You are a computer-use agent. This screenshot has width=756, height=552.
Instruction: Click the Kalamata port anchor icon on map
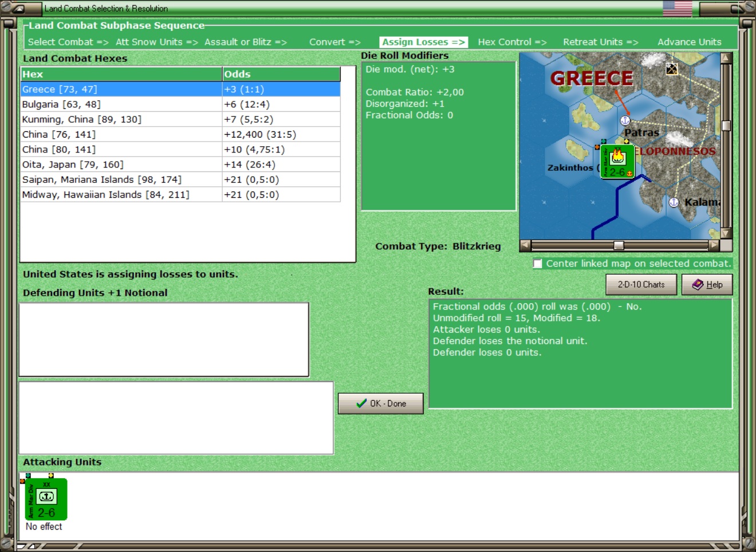click(674, 202)
